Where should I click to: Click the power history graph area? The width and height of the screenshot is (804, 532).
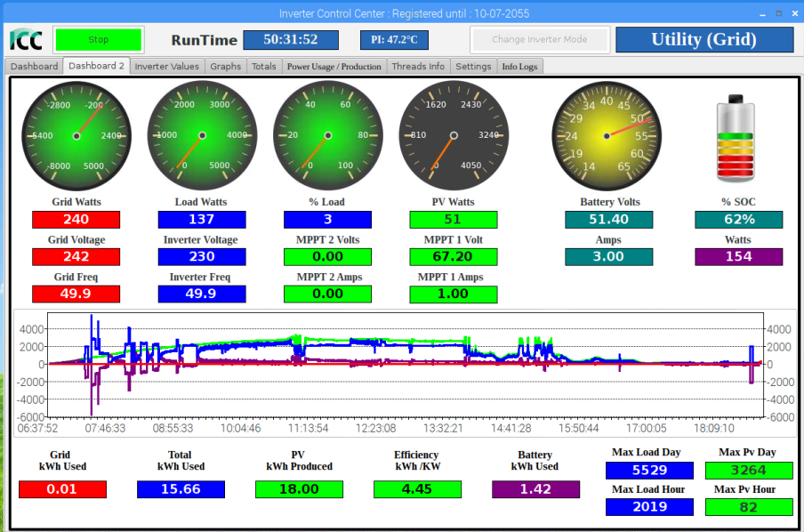[406, 365]
